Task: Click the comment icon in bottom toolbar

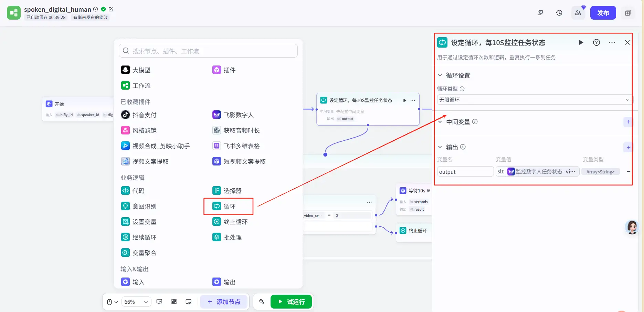Action: pyautogui.click(x=159, y=302)
